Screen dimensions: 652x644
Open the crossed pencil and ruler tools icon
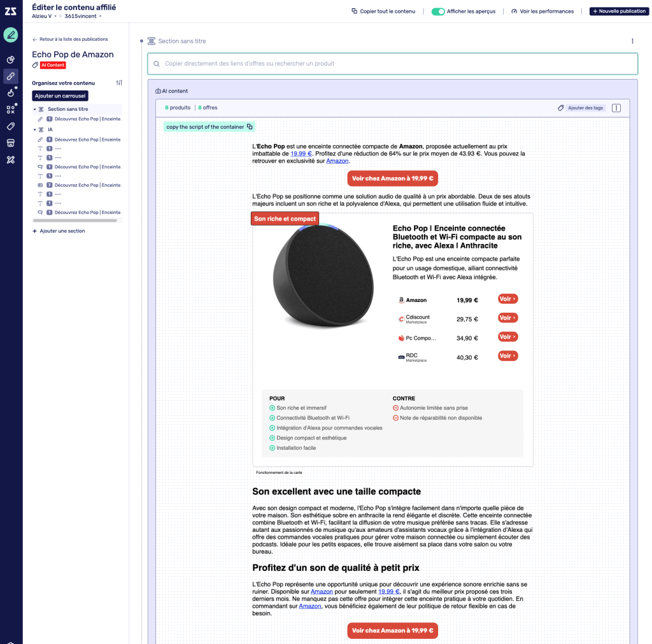tap(11, 160)
